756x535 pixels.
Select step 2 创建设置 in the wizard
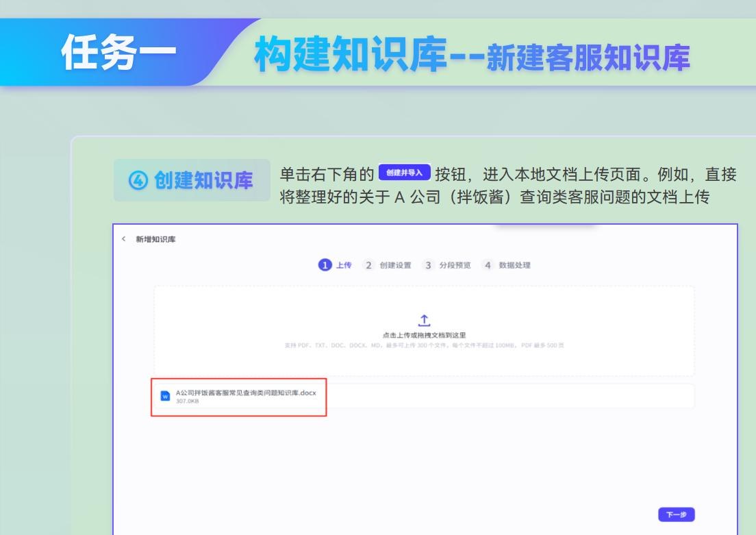(387, 265)
